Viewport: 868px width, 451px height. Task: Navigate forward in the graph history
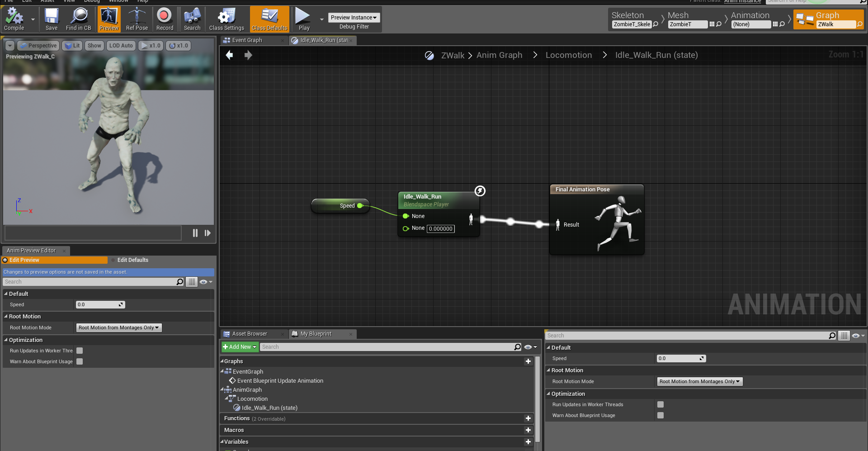click(x=248, y=55)
